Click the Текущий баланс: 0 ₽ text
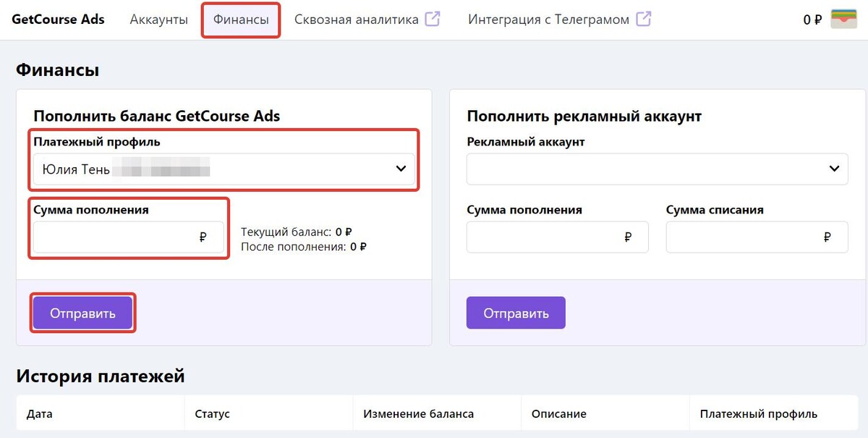The image size is (868, 438). point(297,232)
